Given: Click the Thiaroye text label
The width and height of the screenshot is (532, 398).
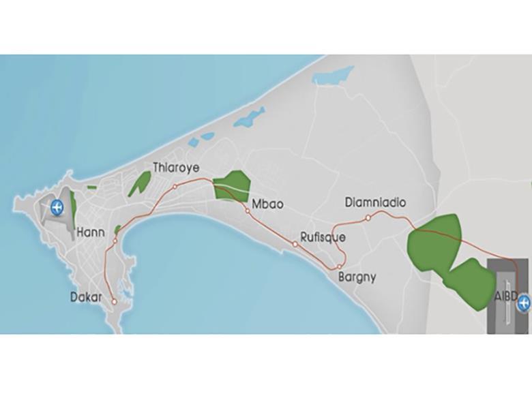Looking at the screenshot, I should [x=176, y=168].
